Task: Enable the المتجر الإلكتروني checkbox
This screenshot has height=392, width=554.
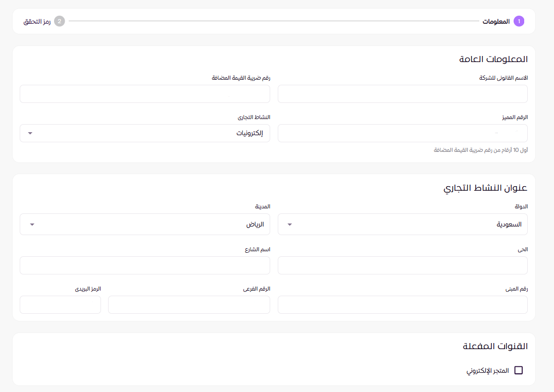Action: click(519, 370)
